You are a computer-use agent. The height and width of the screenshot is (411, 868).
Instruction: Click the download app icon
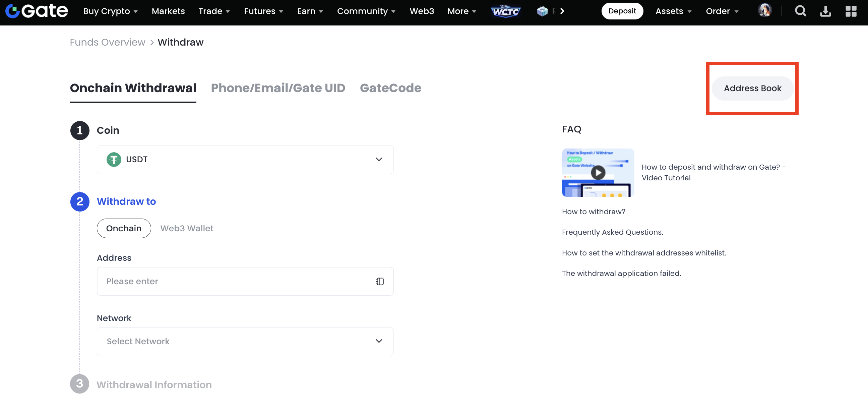click(825, 11)
